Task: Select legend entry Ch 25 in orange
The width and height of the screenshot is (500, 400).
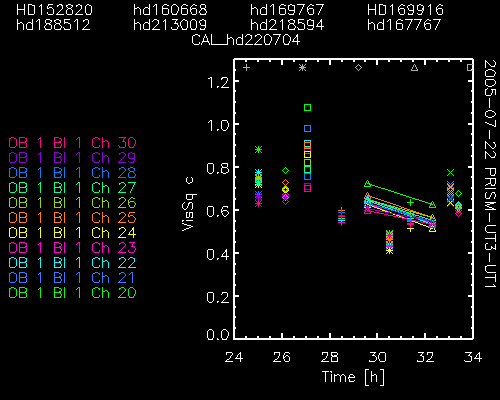Action: pyautogui.click(x=72, y=218)
